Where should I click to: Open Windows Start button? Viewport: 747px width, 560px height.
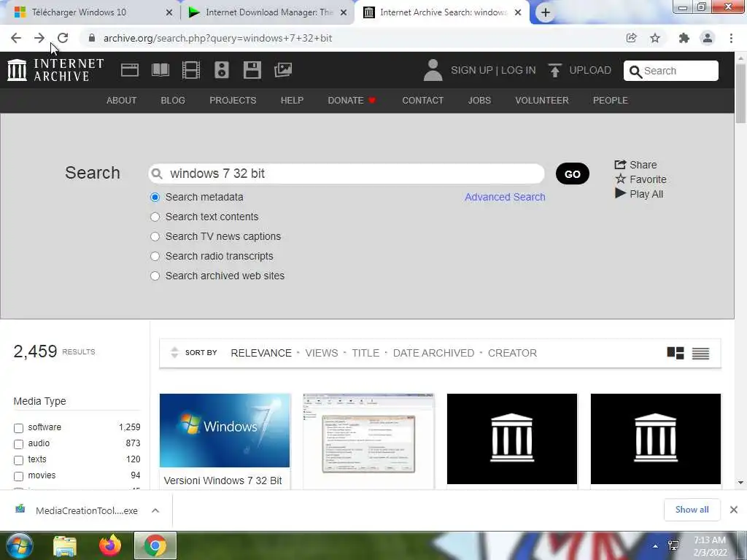point(18,545)
